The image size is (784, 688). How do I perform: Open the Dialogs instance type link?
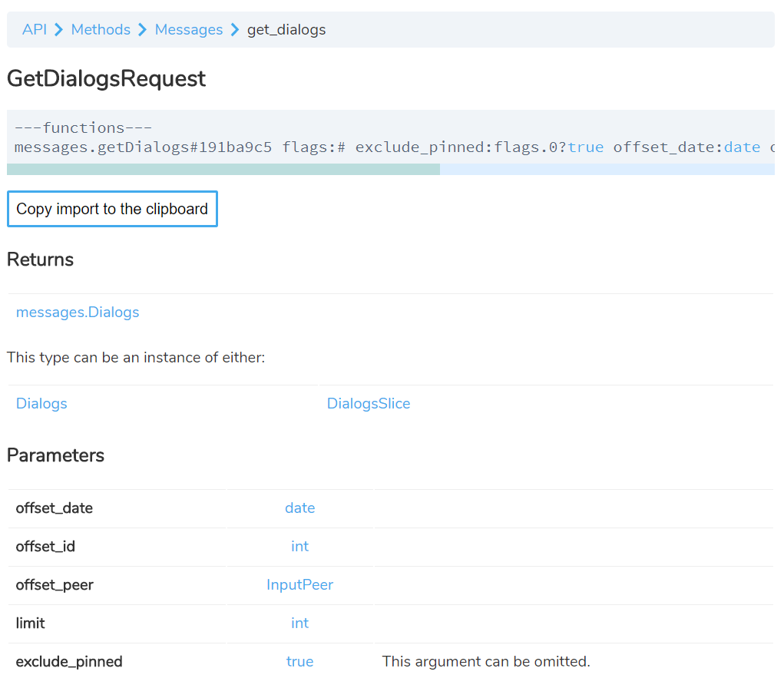[41, 403]
